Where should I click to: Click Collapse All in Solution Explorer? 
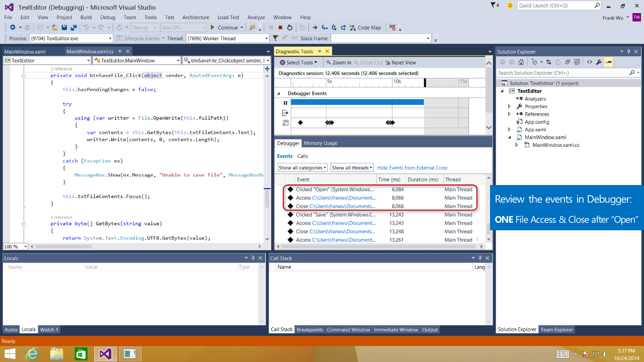pyautogui.click(x=568, y=62)
